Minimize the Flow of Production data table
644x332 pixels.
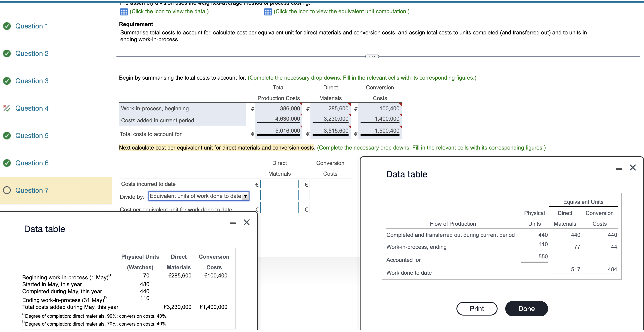click(619, 168)
